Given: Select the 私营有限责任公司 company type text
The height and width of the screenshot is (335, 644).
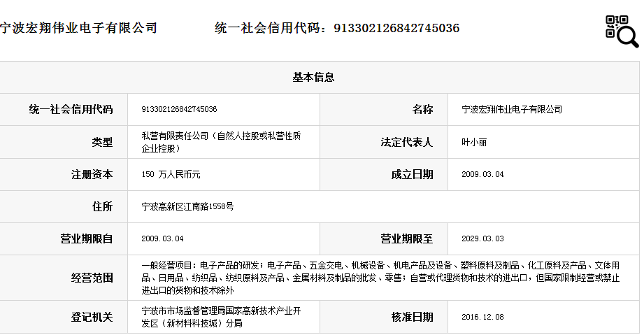Looking at the screenshot, I should (x=221, y=142).
